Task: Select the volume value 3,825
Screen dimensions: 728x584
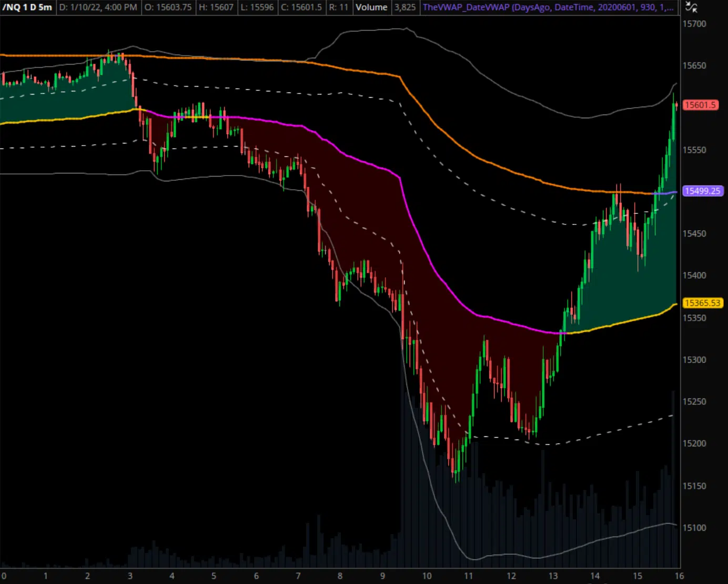Action: click(405, 7)
